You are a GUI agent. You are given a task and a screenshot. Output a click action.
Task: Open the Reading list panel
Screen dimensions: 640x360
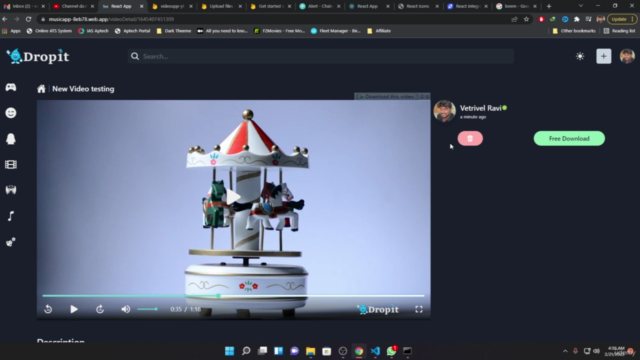click(x=619, y=31)
